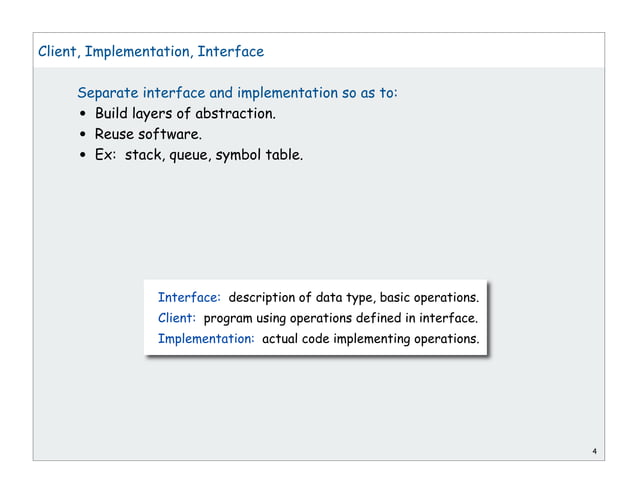638x493 pixels.
Task: Click the slide title 'Client, Implementation, Interface'
Action: 151,52
